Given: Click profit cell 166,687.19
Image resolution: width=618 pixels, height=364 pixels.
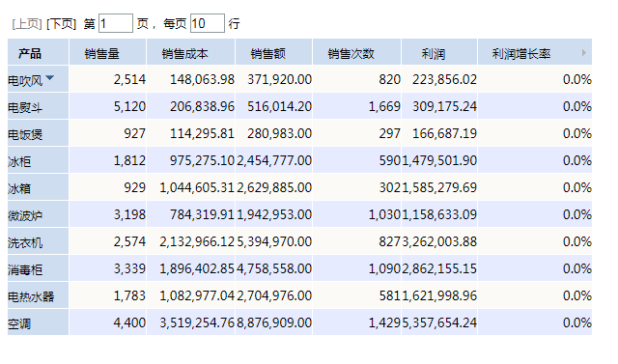Looking at the screenshot, I should point(439,133).
